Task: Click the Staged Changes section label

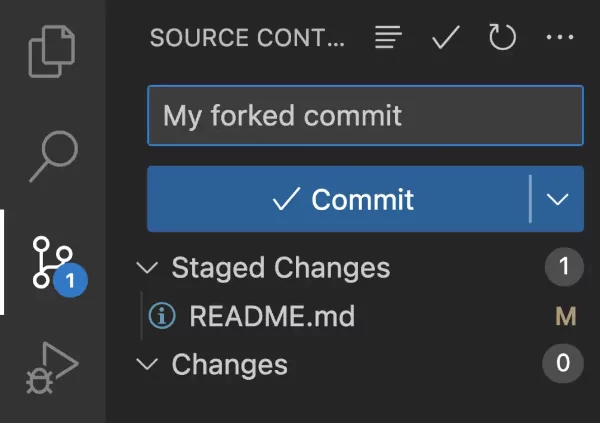Action: (280, 268)
